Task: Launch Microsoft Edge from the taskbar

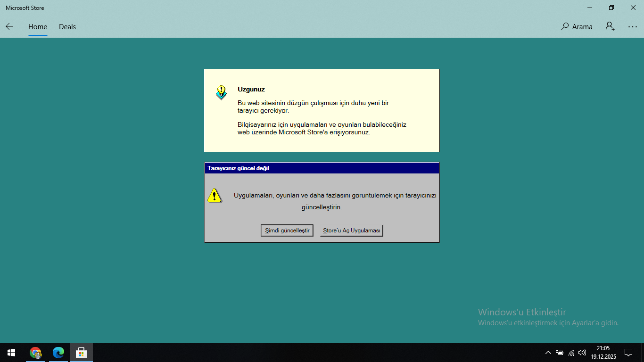Action: (58, 353)
